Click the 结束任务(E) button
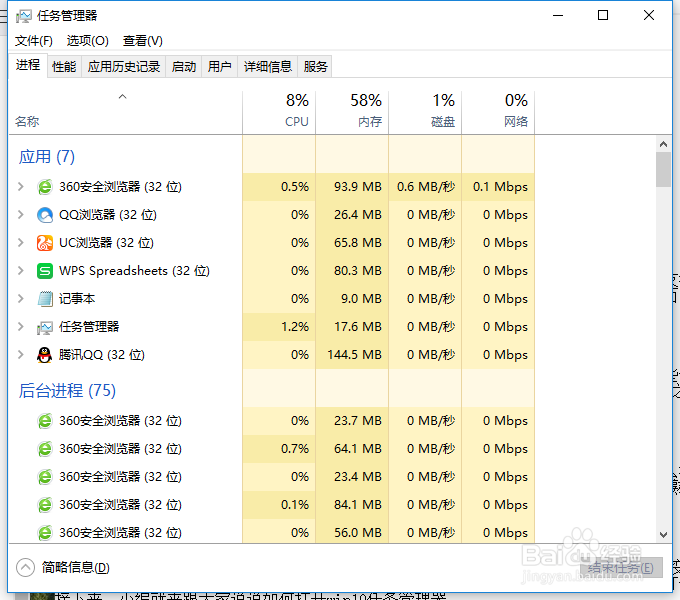 tap(621, 568)
